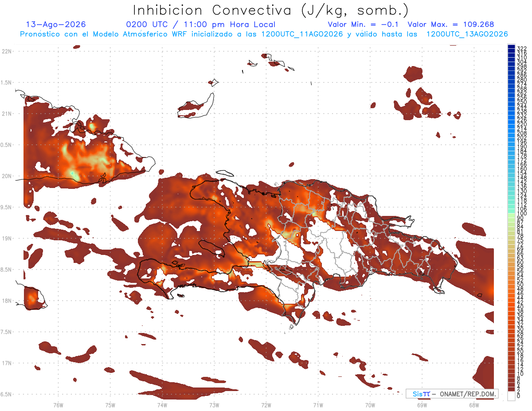This screenshot has height=411, width=532.
Task: Click the 20N latitude axis label
Action: pyautogui.click(x=7, y=176)
